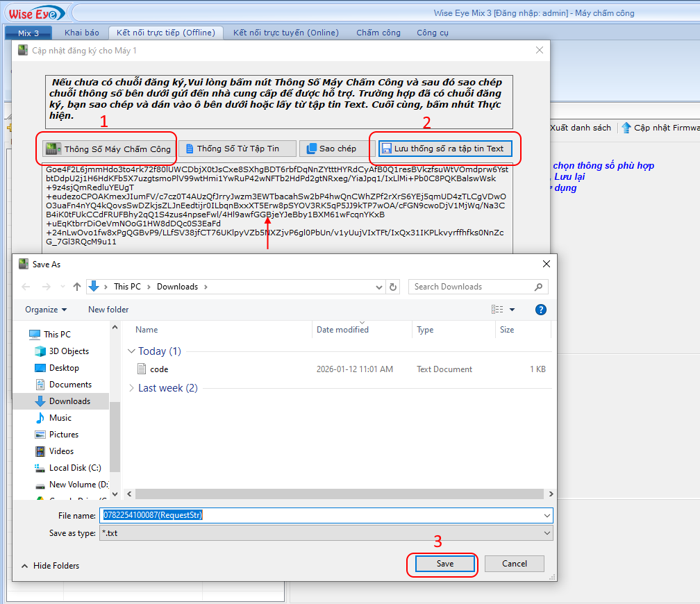This screenshot has height=604, width=700.
Task: Click Thông Số Máy Chấm Công button
Action: 108,149
